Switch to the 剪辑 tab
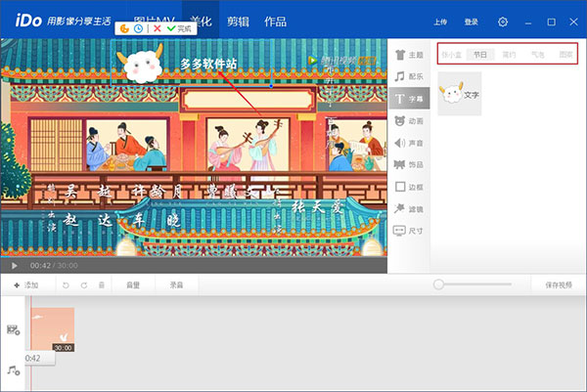 238,22
